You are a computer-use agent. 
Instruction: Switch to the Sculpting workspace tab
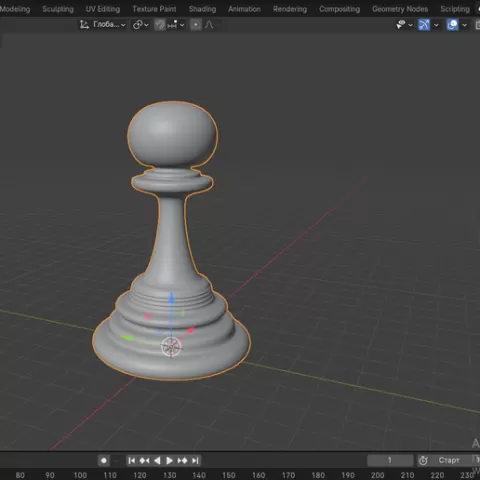coord(58,9)
